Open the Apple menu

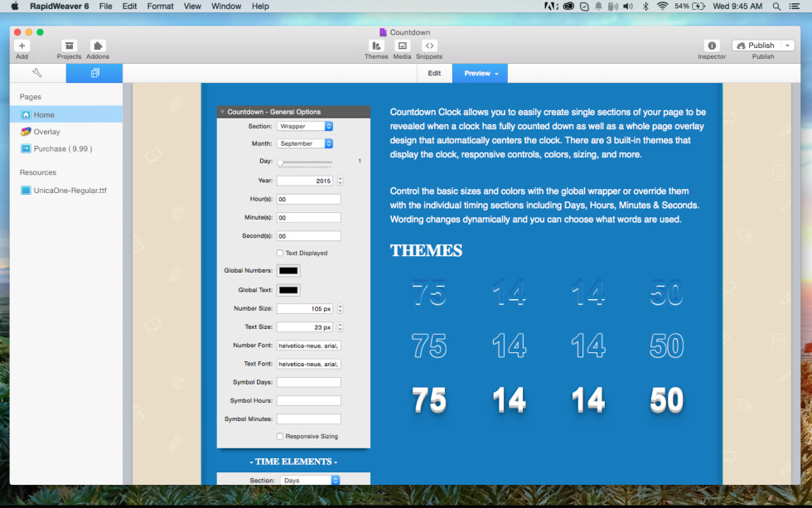15,6
